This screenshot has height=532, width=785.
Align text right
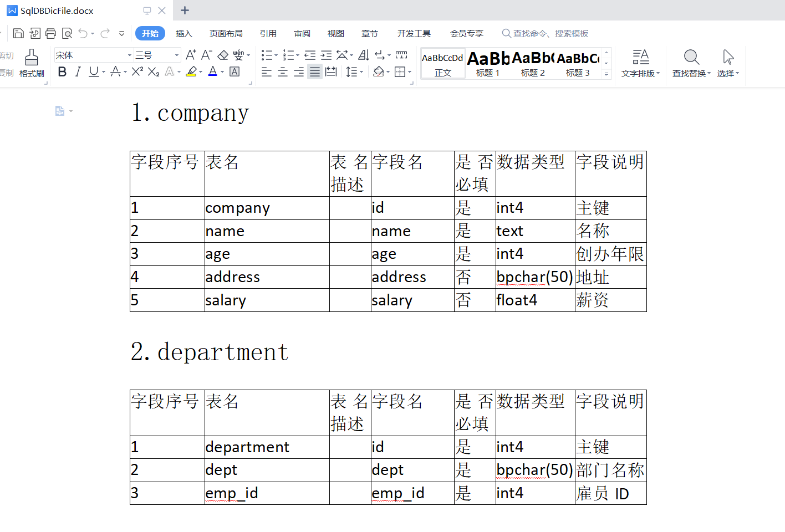299,71
